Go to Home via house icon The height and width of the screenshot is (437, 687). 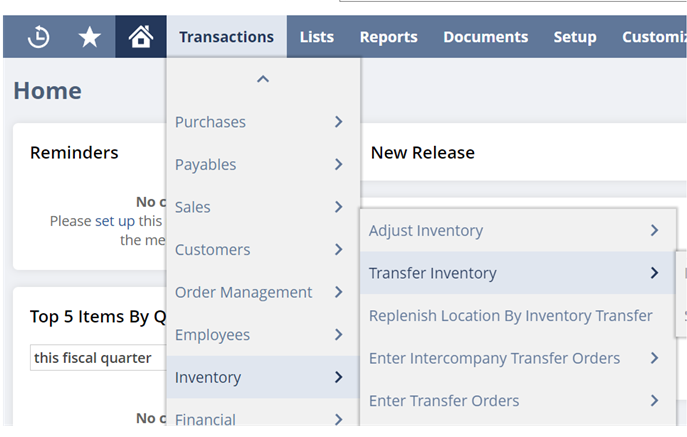click(141, 37)
